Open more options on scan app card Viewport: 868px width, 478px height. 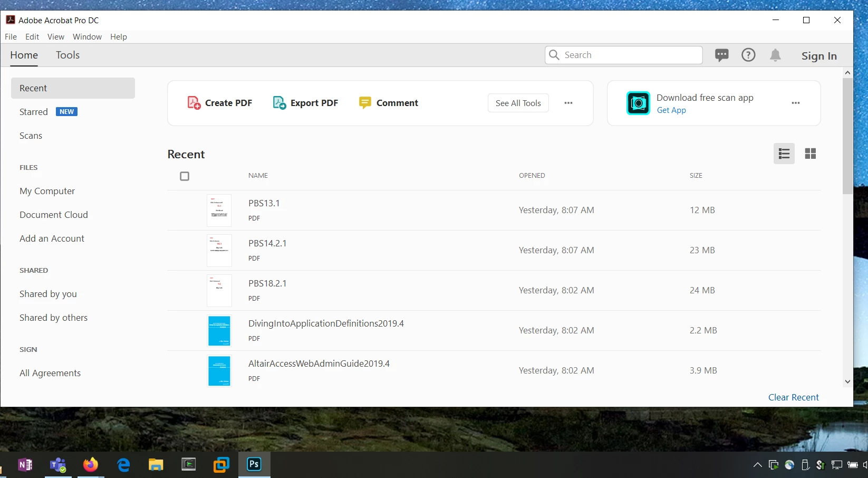click(x=796, y=103)
